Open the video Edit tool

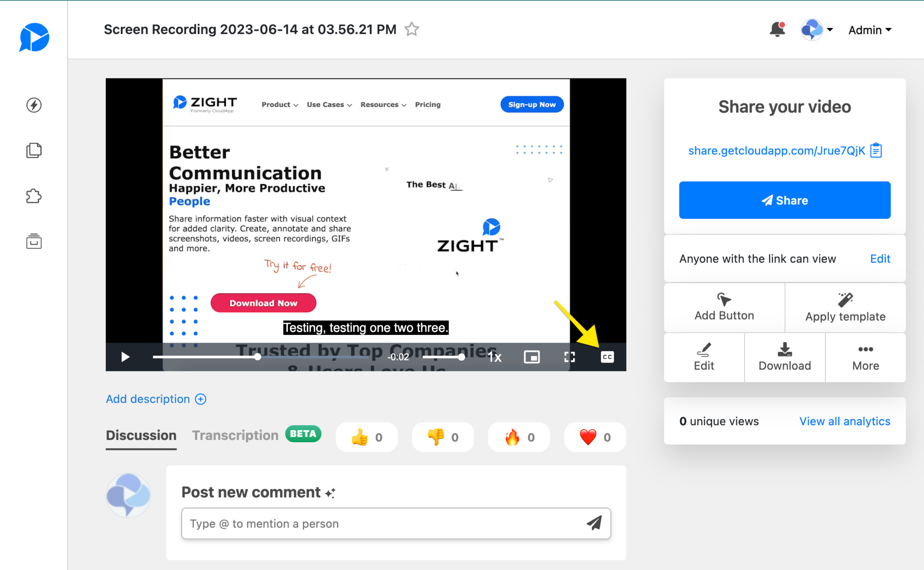[x=704, y=357]
